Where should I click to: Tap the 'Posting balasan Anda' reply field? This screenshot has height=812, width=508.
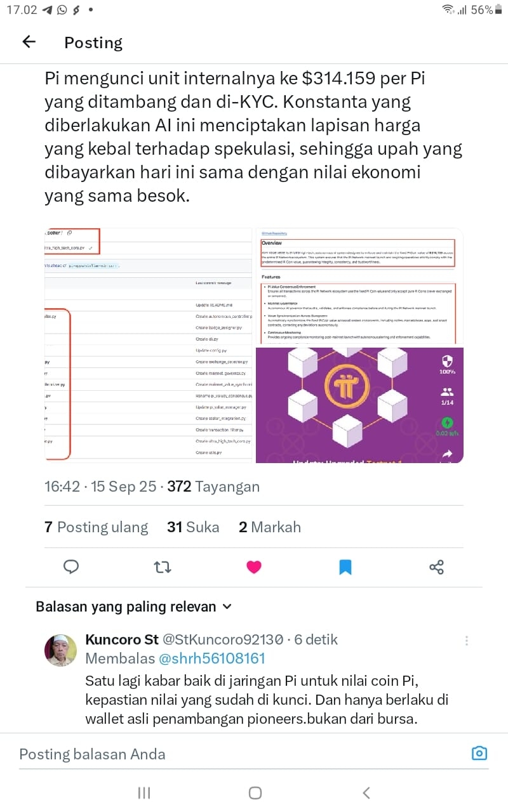tap(241, 754)
